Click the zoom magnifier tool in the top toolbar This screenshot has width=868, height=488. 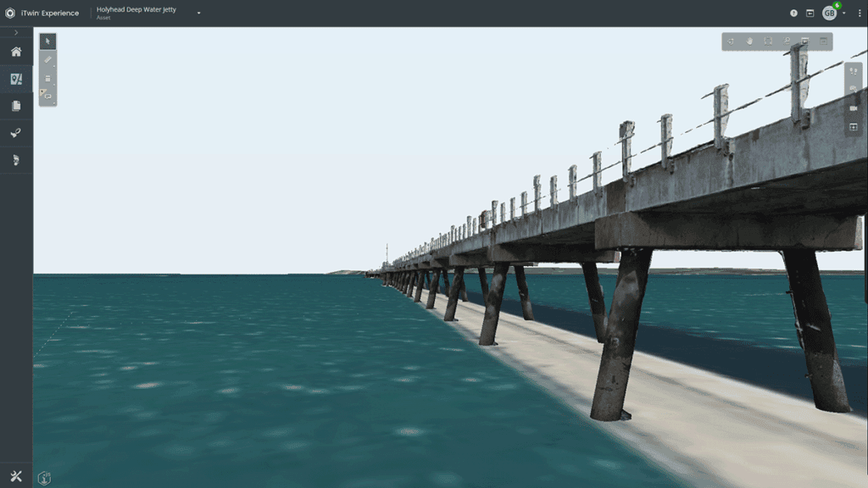point(787,41)
